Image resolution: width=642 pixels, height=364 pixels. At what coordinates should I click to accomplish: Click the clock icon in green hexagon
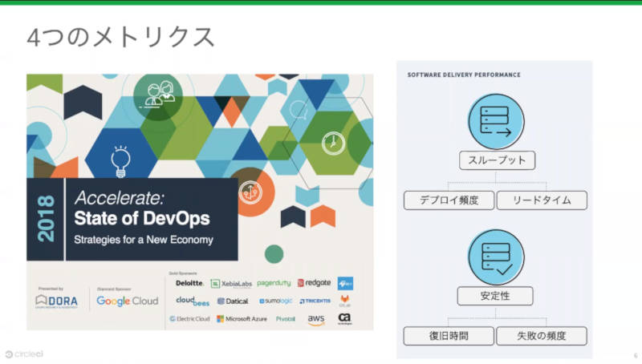(x=333, y=144)
